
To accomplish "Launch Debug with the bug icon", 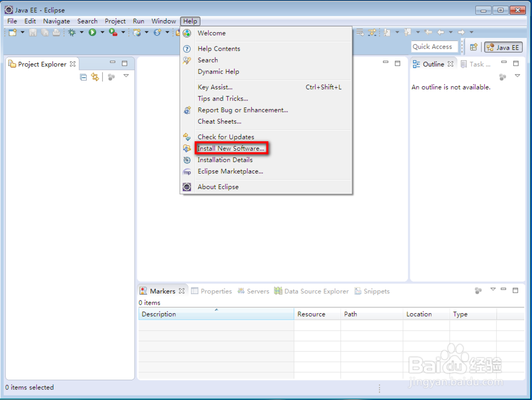I will (x=72, y=32).
